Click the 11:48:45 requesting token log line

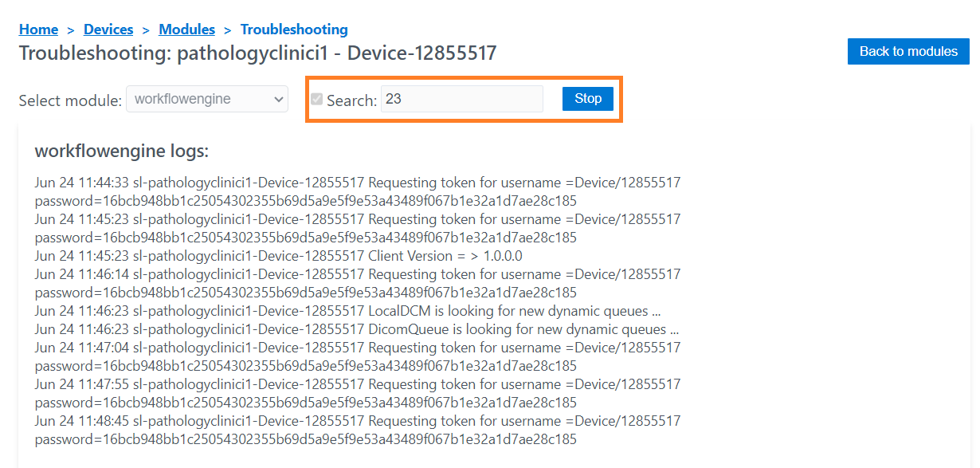click(357, 421)
